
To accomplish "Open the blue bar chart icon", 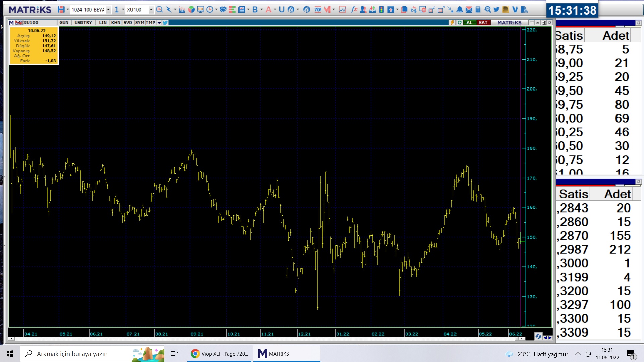I will click(x=182, y=10).
